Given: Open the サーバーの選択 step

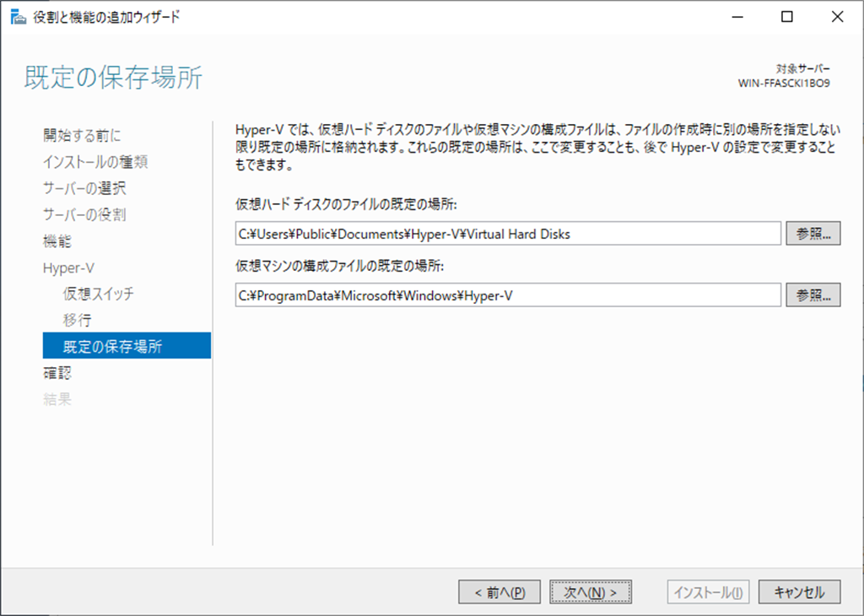Looking at the screenshot, I should coord(84,188).
